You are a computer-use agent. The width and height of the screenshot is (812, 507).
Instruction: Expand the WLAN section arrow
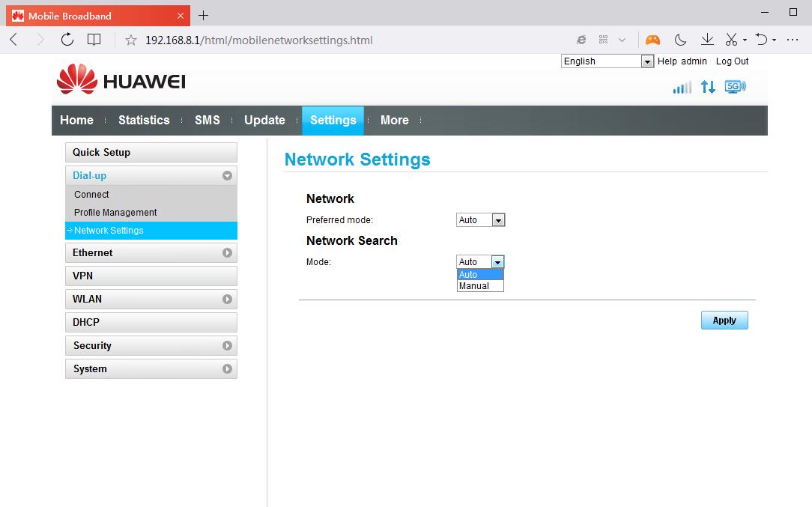click(227, 300)
